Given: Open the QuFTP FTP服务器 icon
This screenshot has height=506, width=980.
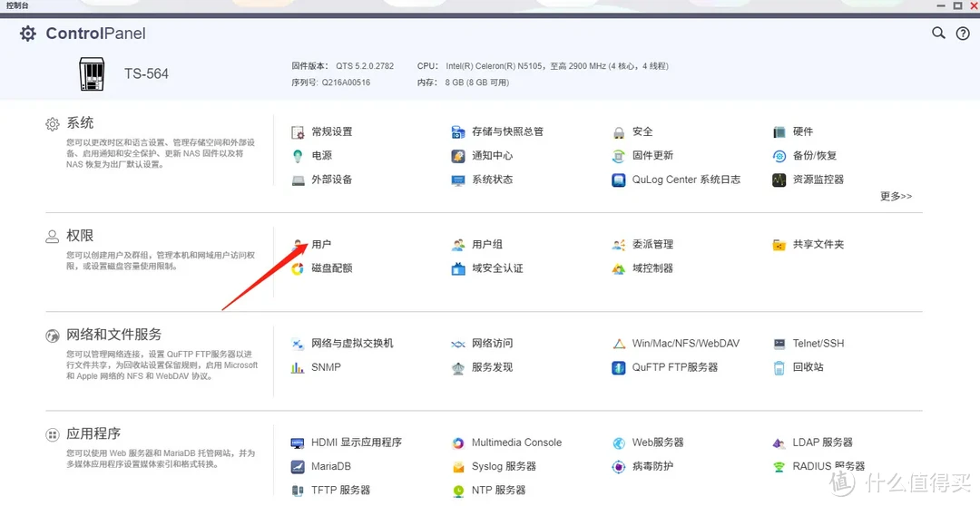Looking at the screenshot, I should click(x=619, y=367).
